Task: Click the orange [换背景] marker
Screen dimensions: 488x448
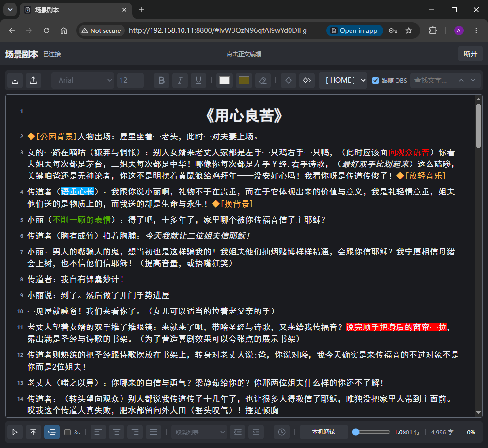Action: tap(232, 204)
